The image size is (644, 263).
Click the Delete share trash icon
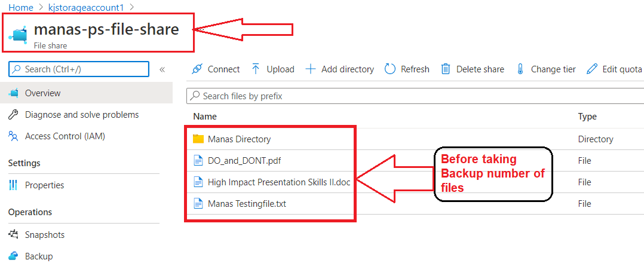(x=446, y=69)
